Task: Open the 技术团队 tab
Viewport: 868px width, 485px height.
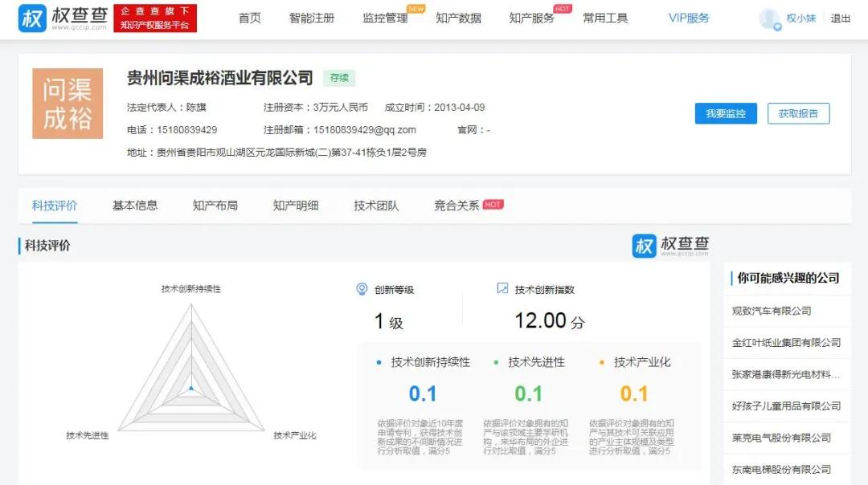Action: point(376,206)
